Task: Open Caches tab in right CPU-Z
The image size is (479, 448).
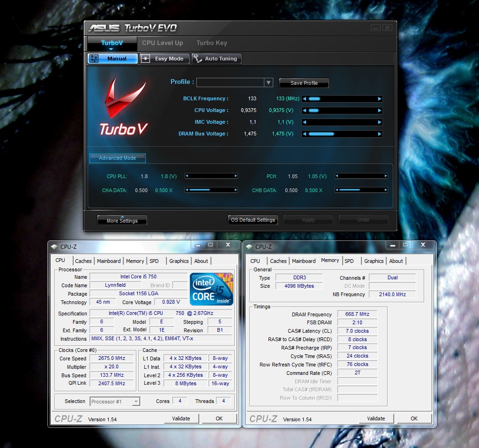Action: point(278,261)
